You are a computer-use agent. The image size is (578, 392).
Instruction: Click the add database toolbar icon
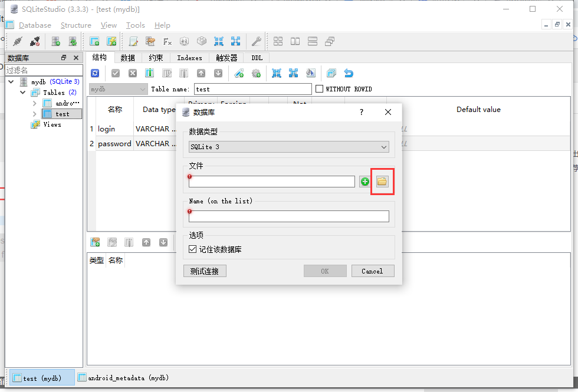[x=55, y=41]
